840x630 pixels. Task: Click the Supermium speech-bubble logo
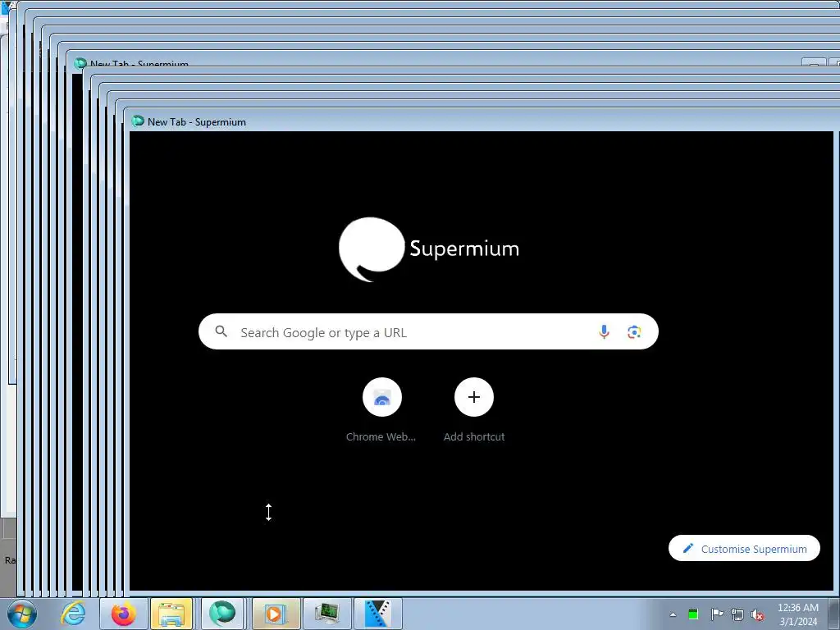(372, 249)
